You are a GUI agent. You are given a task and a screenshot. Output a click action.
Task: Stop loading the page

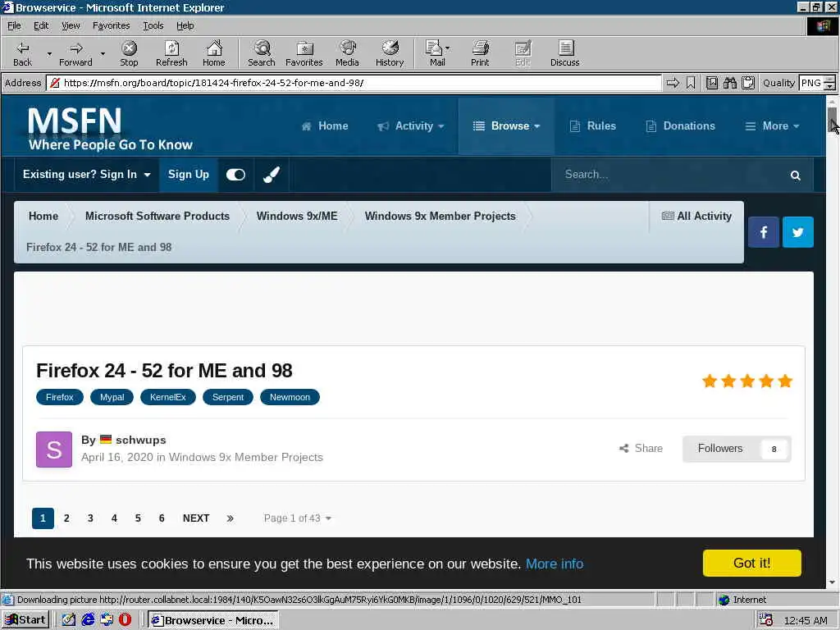pos(129,53)
